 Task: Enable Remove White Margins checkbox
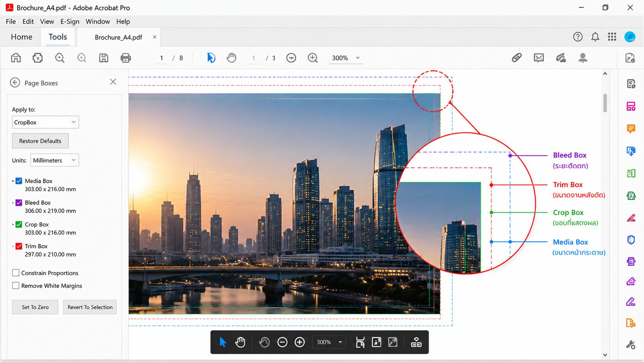[16, 285]
